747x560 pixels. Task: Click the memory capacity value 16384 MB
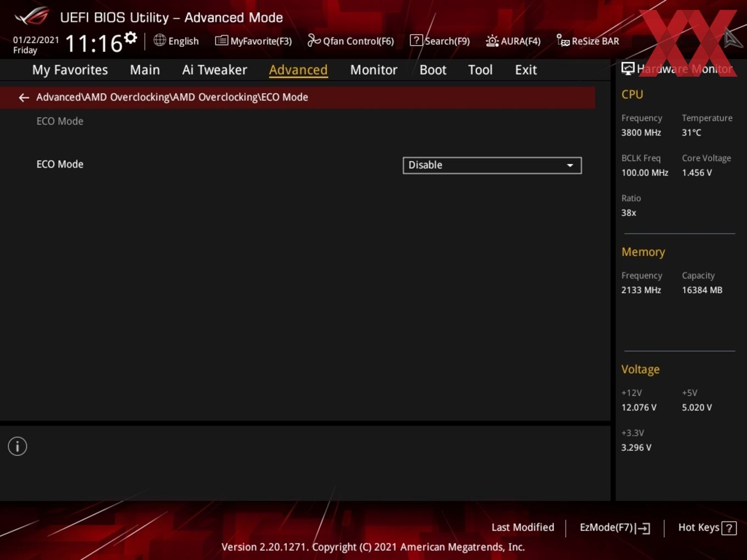click(x=702, y=290)
